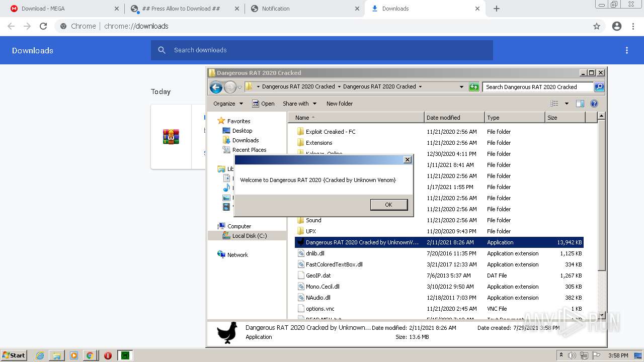Select Local Disk (C:) in tree
644x362 pixels.
tap(250, 236)
